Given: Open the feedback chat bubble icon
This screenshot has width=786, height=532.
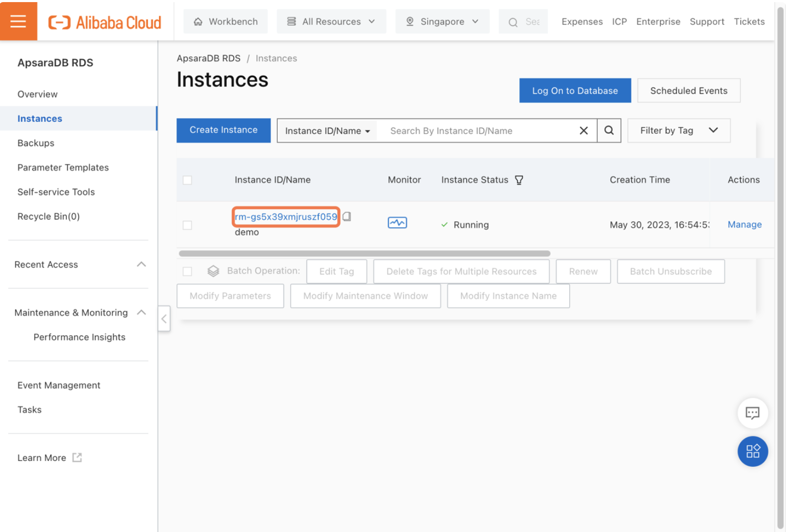Looking at the screenshot, I should (x=752, y=413).
